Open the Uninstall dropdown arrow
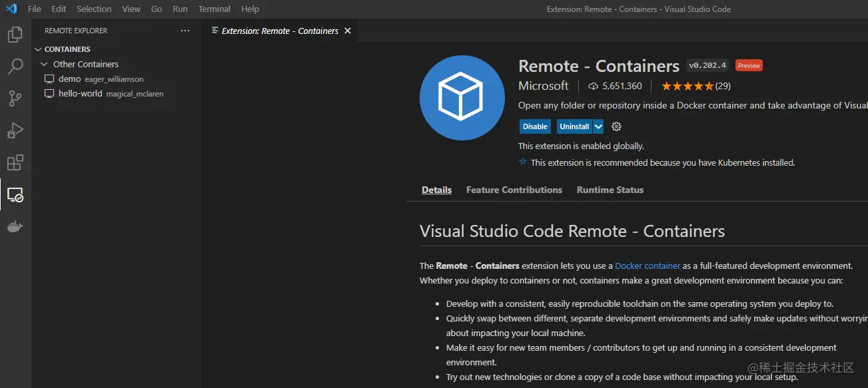868x388 pixels. point(598,126)
